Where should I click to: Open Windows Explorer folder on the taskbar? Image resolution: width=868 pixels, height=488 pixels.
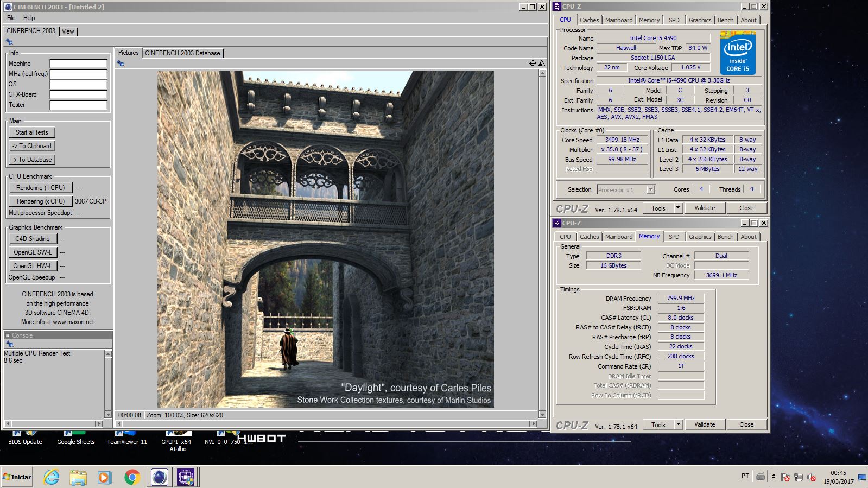pyautogui.click(x=78, y=477)
